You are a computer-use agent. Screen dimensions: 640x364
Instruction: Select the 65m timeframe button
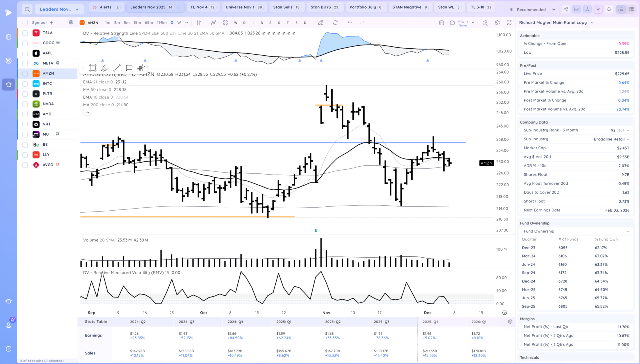(x=149, y=22)
